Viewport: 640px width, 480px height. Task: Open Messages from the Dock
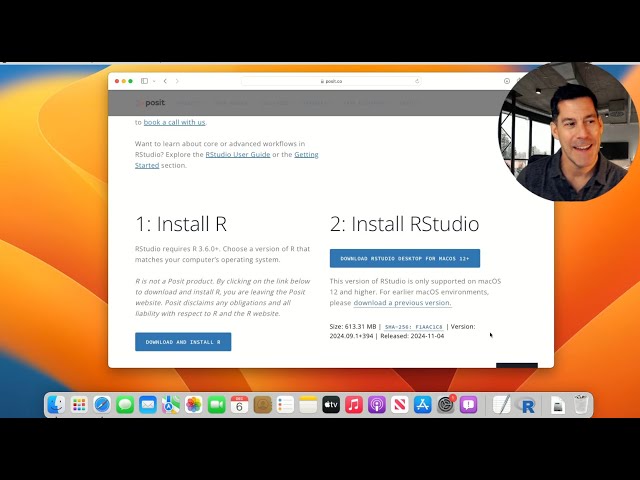pos(125,405)
